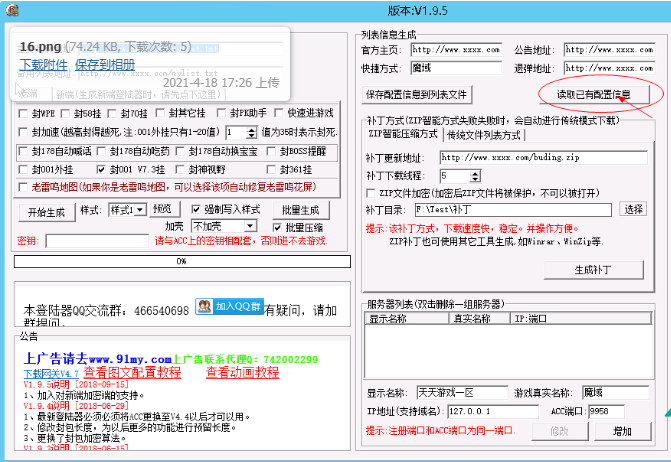Click the generation progress bar showing 0%
The width and height of the screenshot is (671, 462).
tap(181, 262)
